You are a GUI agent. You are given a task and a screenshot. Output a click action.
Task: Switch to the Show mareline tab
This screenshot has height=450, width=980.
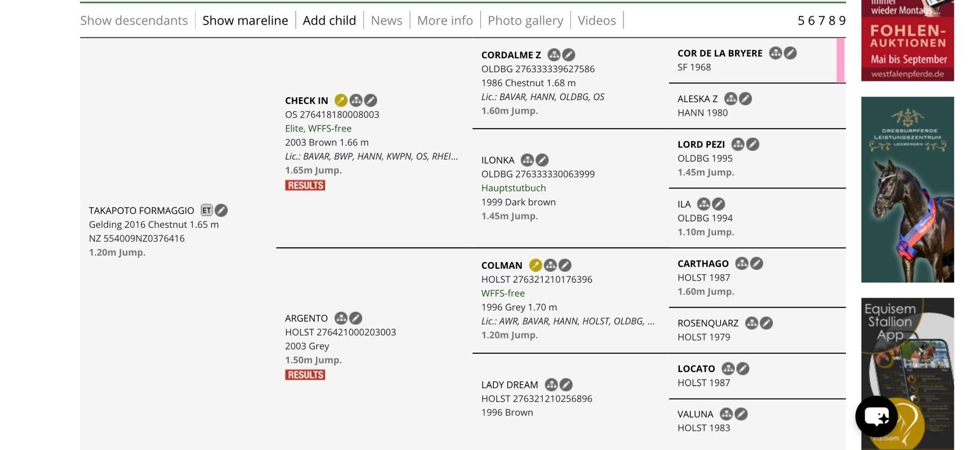pos(245,20)
